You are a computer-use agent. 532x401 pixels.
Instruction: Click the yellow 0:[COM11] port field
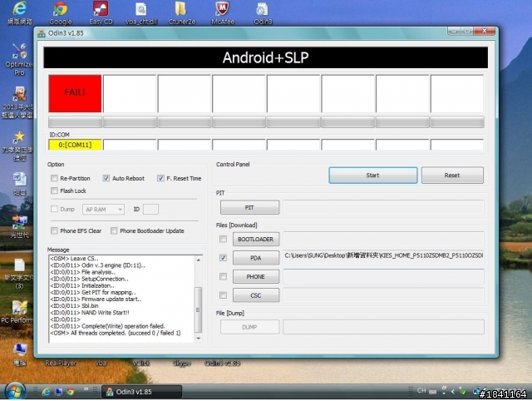click(x=75, y=145)
